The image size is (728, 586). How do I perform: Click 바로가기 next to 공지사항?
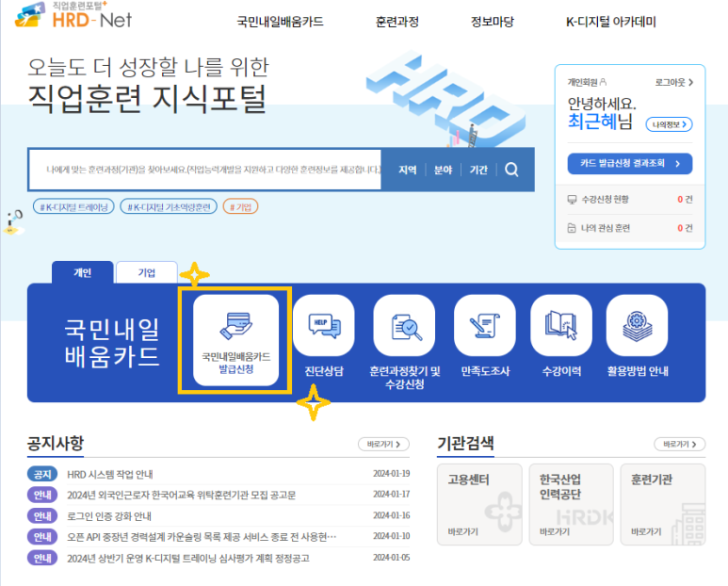383,445
